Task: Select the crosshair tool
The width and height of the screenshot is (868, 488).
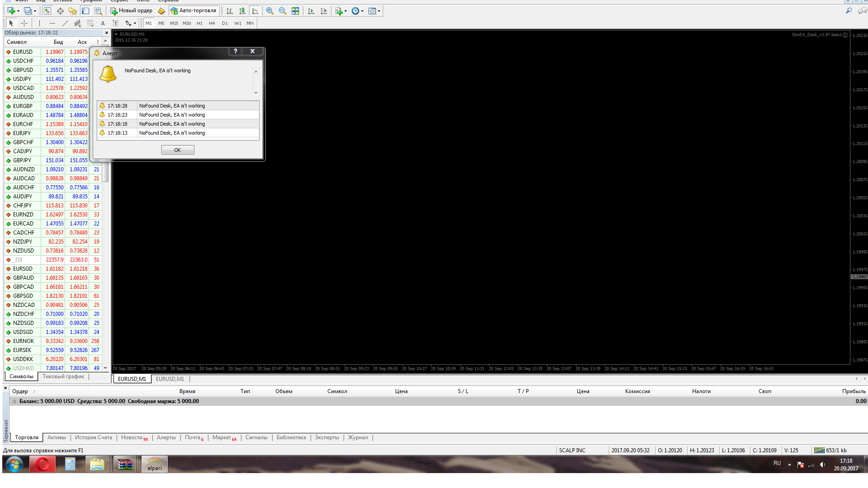Action: [x=24, y=23]
